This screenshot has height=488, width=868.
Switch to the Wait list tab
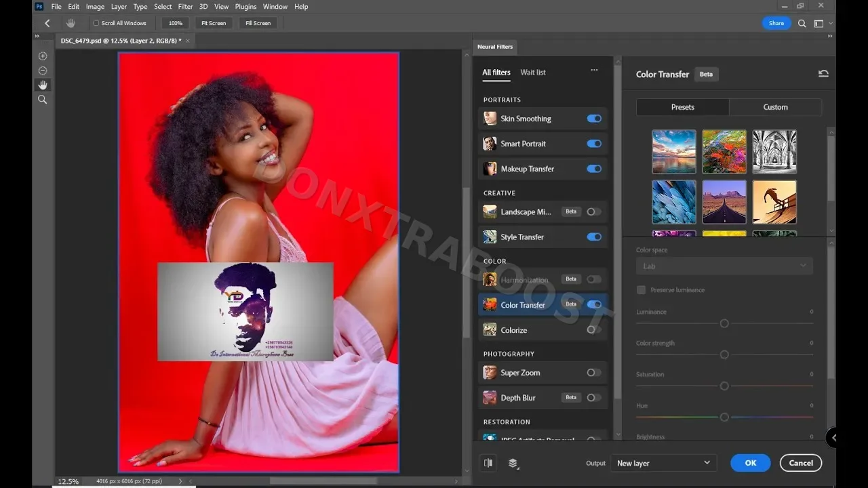click(533, 73)
